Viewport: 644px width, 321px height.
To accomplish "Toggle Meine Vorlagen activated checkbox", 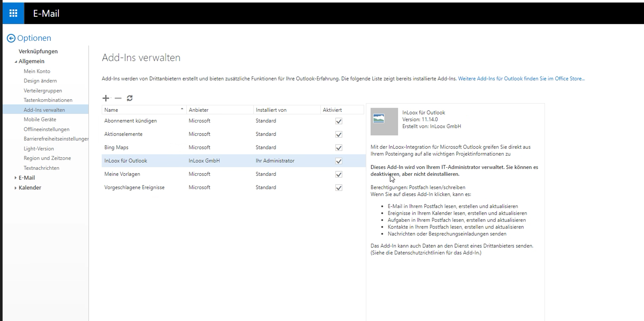I will click(339, 175).
